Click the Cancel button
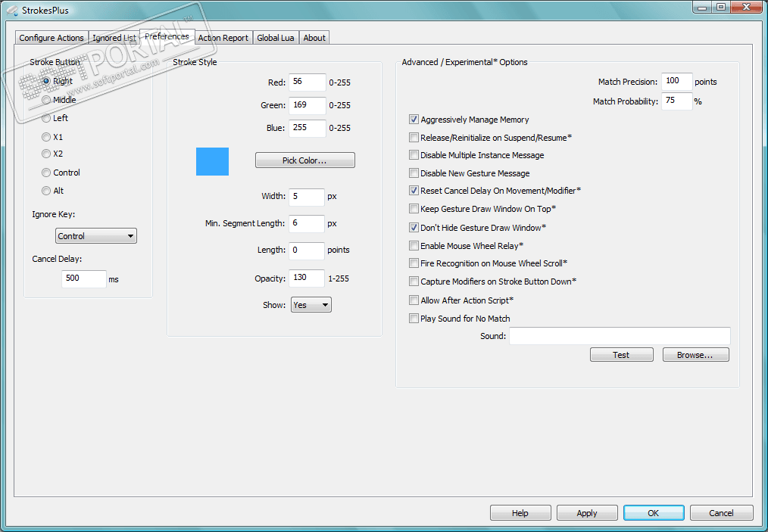768x532 pixels. coord(721,513)
